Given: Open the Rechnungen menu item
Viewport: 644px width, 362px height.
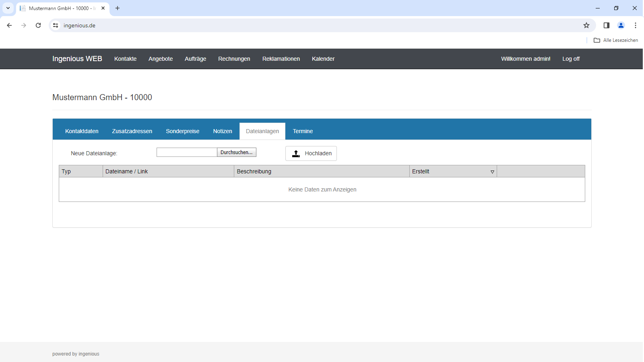Looking at the screenshot, I should [x=234, y=59].
